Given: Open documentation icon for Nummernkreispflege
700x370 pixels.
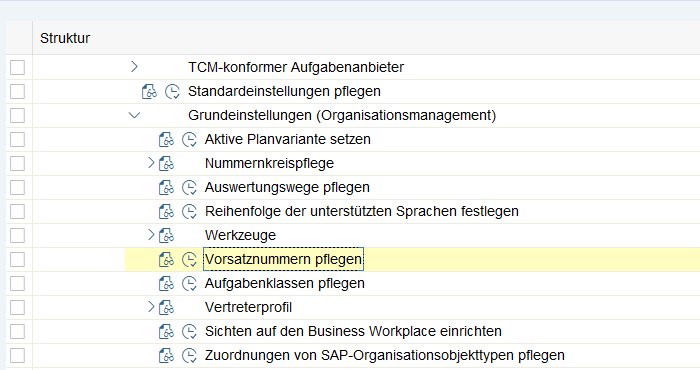Looking at the screenshot, I should click(x=167, y=164).
